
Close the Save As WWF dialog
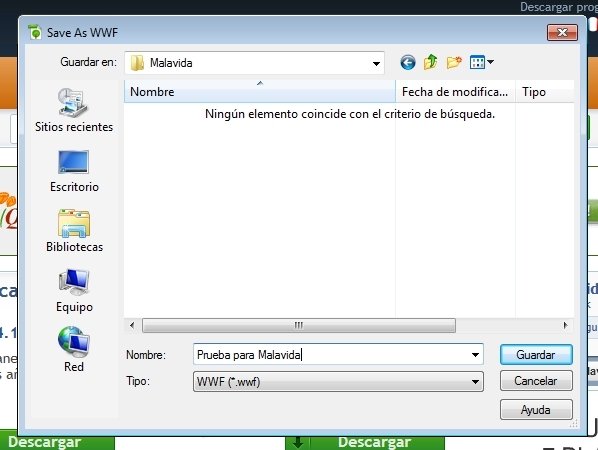tap(562, 32)
